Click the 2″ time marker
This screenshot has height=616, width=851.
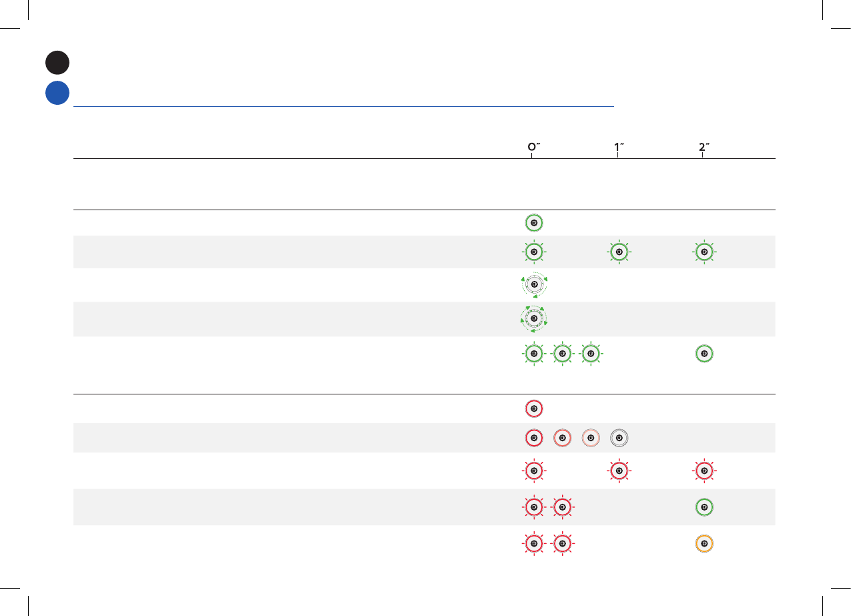(x=703, y=148)
